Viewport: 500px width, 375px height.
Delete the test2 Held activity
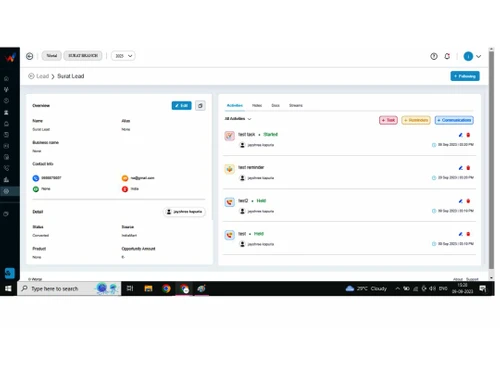click(x=468, y=201)
